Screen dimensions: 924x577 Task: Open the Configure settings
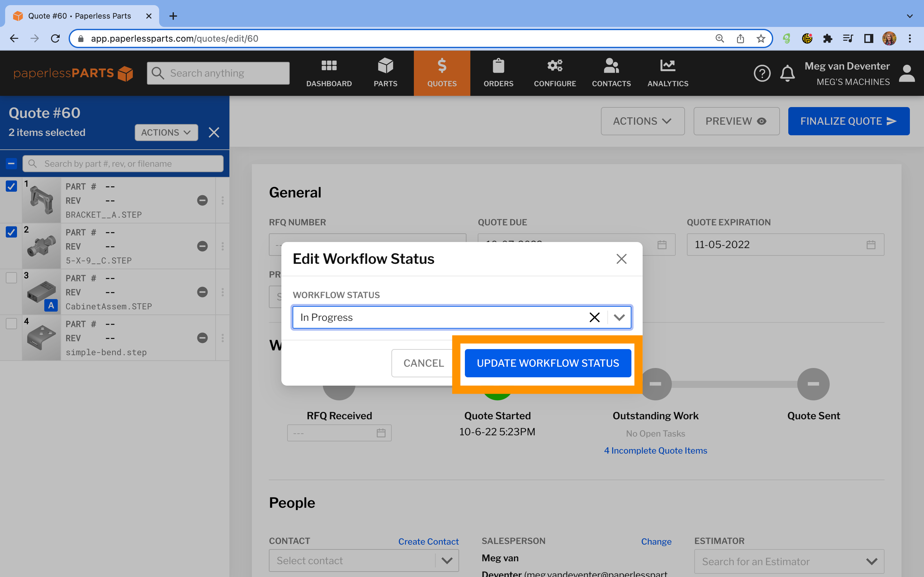pos(554,73)
